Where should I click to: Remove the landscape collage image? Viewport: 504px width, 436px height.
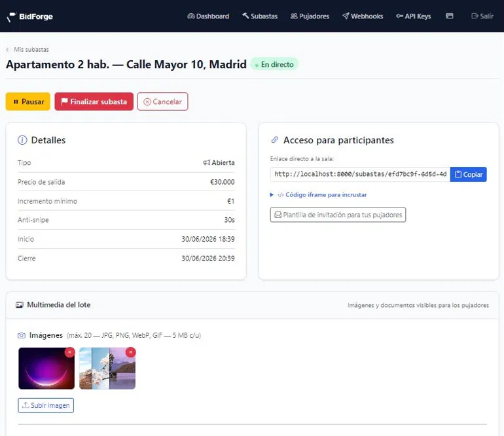point(130,352)
